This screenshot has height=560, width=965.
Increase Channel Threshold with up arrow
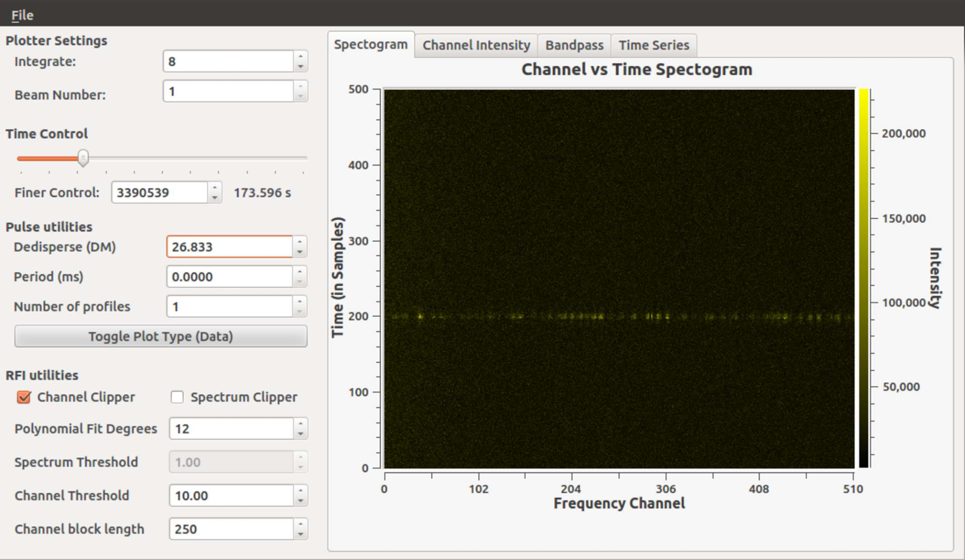(x=301, y=490)
